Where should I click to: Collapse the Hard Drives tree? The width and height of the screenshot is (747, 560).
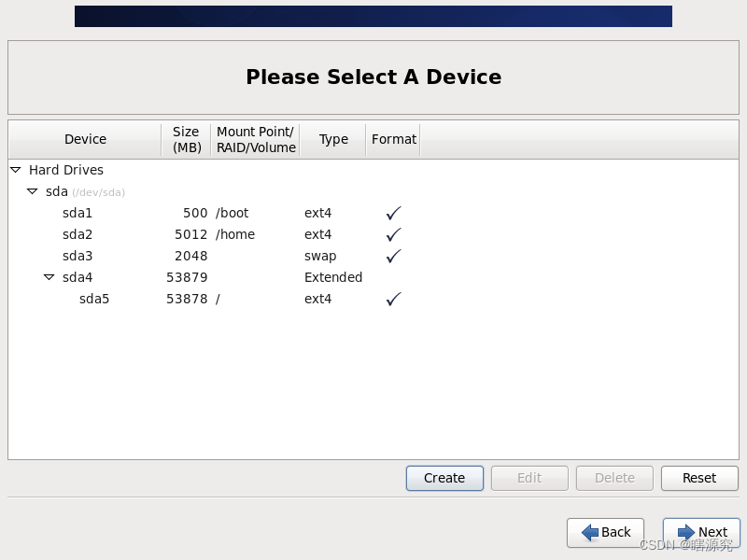pyautogui.click(x=15, y=170)
